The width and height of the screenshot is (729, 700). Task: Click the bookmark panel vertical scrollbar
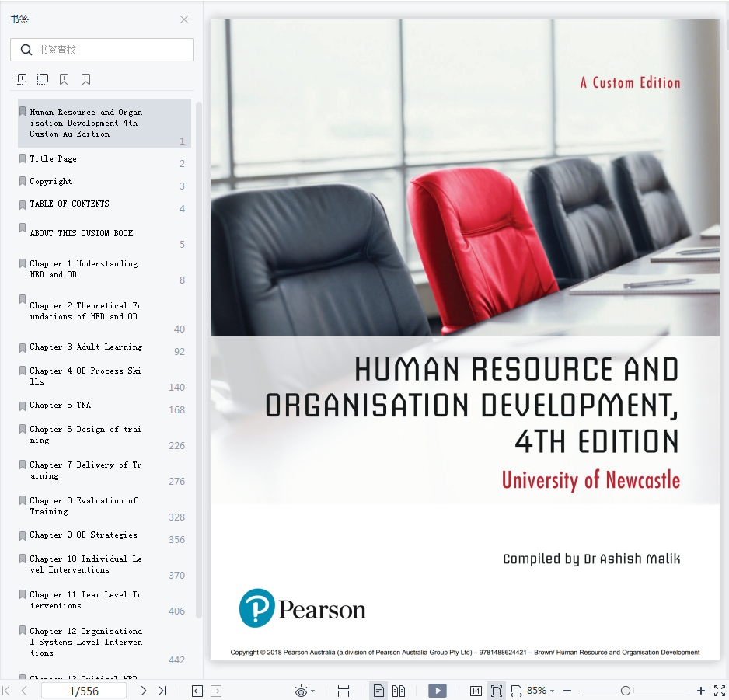(199, 360)
